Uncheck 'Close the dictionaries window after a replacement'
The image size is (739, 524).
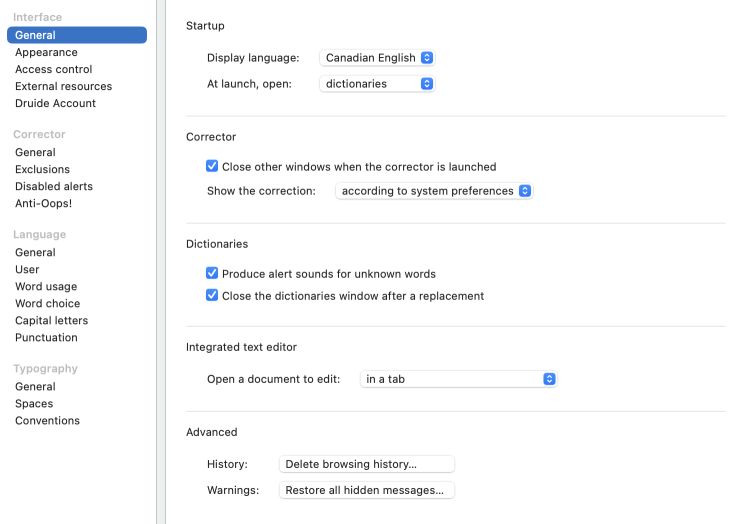[212, 296]
